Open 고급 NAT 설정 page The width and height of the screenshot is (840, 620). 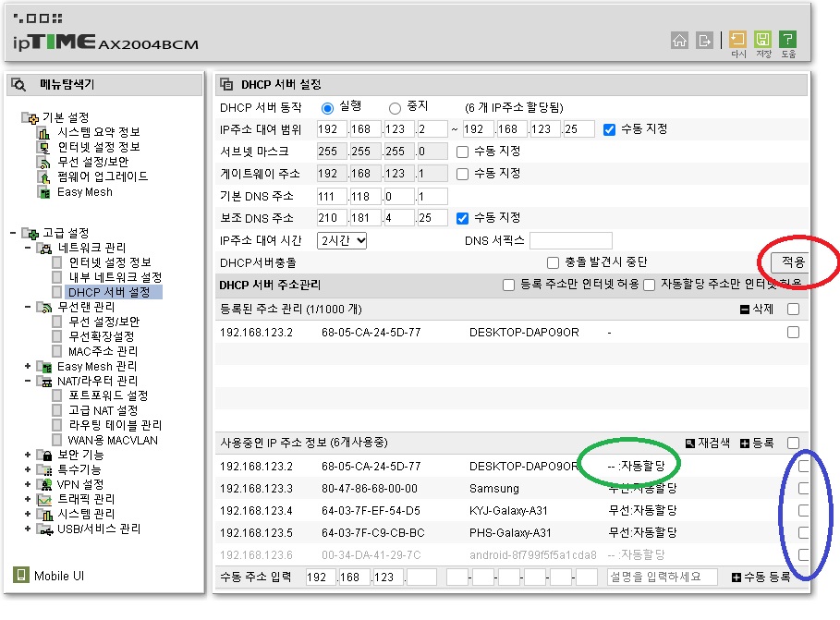coord(103,411)
